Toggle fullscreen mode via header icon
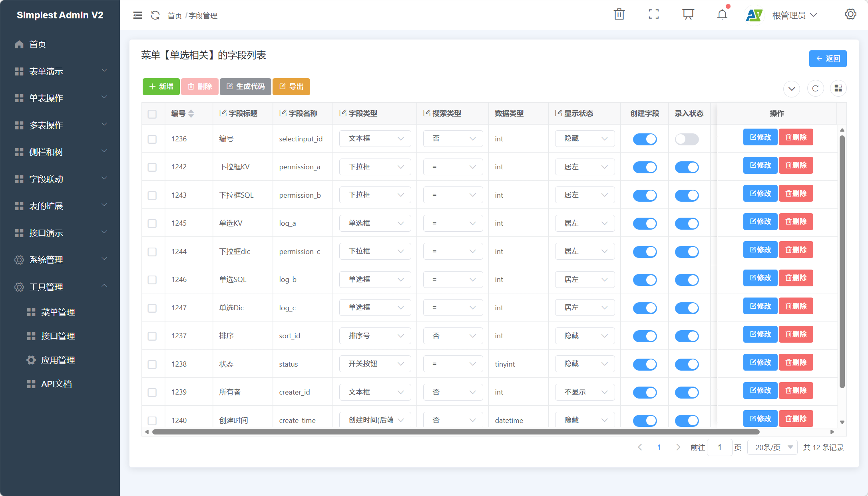Image resolution: width=868 pixels, height=496 pixels. 653,14
